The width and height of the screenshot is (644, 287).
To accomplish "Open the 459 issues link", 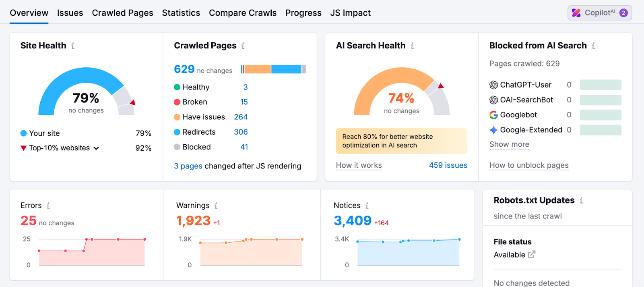I will [448, 165].
